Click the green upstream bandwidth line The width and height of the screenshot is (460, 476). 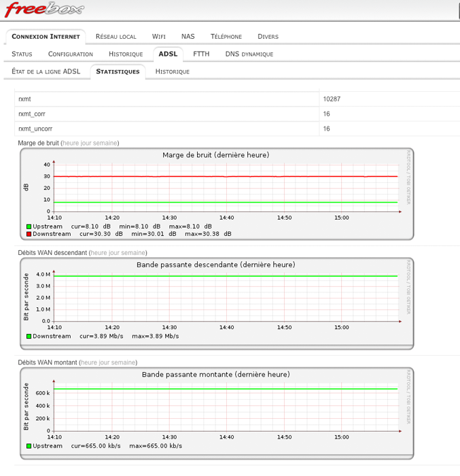point(226,389)
